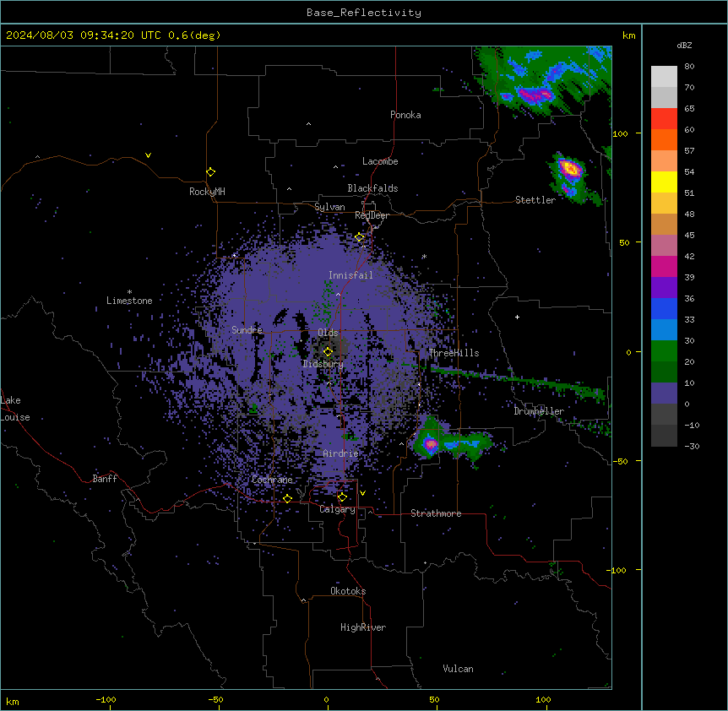The width and height of the screenshot is (728, 711).
Task: Click the yellow V marker northwest of RockyMH
Action: pos(148,155)
